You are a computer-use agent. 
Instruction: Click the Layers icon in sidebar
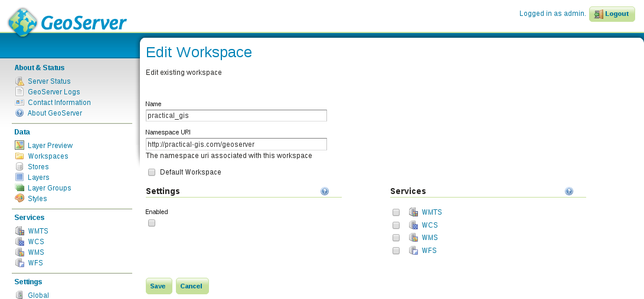click(x=19, y=177)
